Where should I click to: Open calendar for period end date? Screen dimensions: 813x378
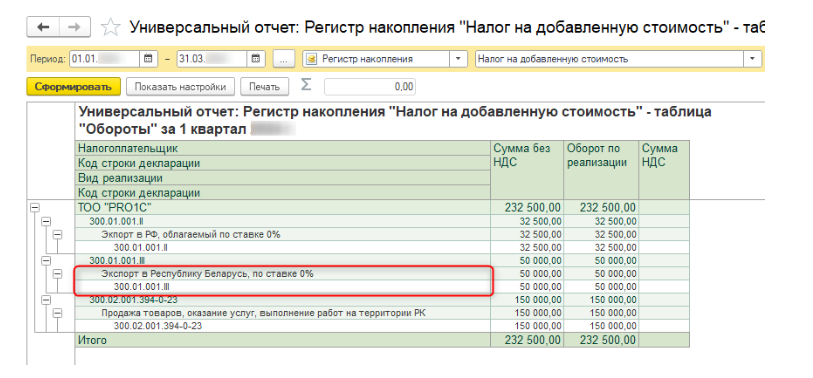tap(256, 59)
